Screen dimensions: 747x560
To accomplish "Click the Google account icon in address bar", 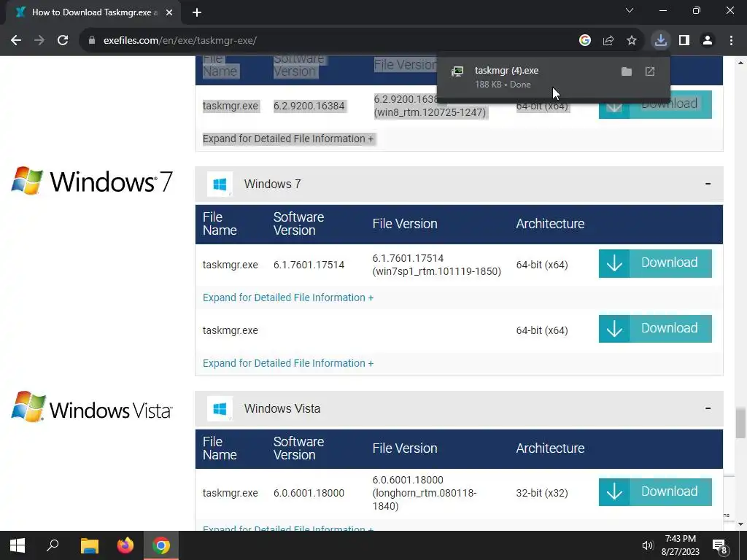I will [x=585, y=41].
